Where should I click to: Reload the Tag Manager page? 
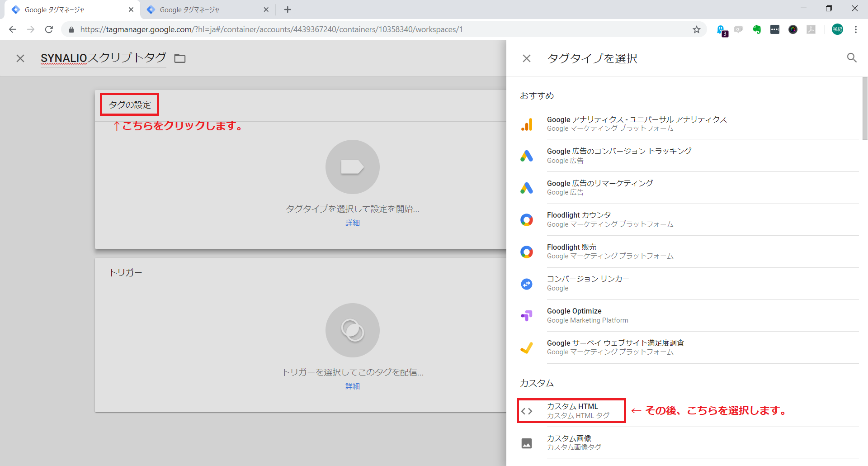(49, 29)
